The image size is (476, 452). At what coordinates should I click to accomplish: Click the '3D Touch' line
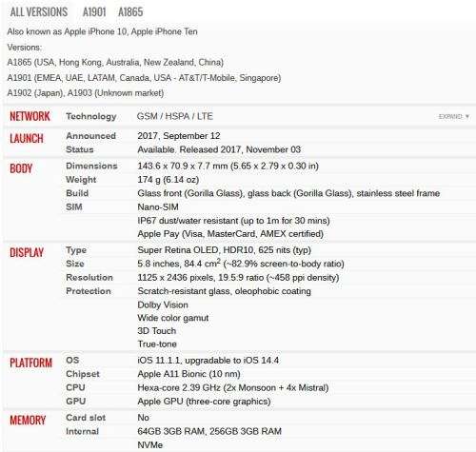tap(157, 331)
